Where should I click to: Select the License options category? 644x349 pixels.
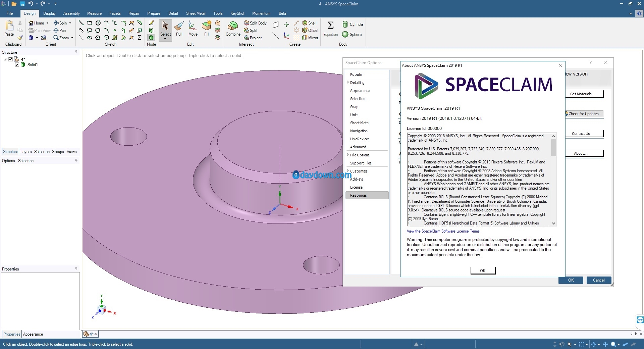point(356,187)
